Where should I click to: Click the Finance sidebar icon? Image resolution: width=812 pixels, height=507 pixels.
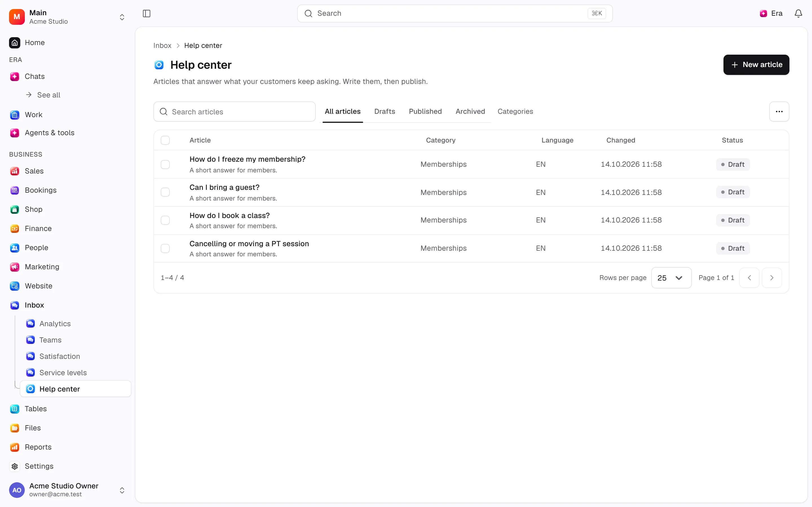14,229
